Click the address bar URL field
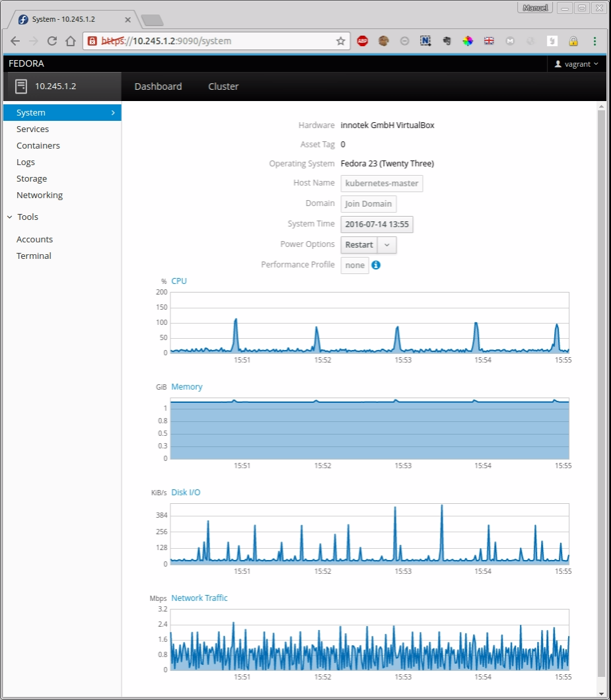611x700 pixels. (217, 41)
